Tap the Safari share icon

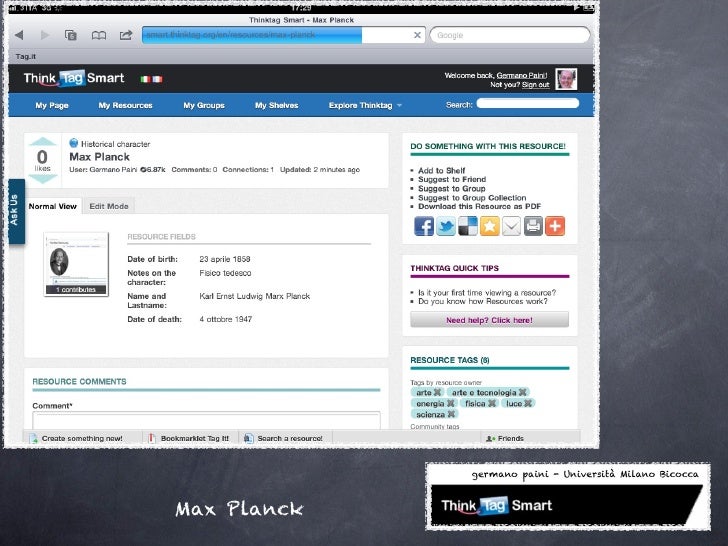(x=126, y=35)
